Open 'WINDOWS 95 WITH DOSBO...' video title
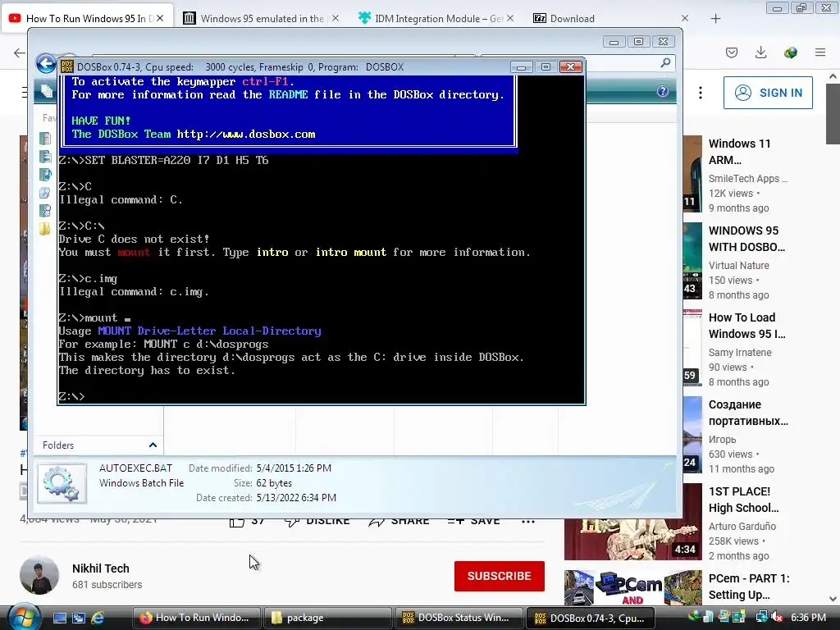The height and width of the screenshot is (630, 840). pyautogui.click(x=746, y=239)
